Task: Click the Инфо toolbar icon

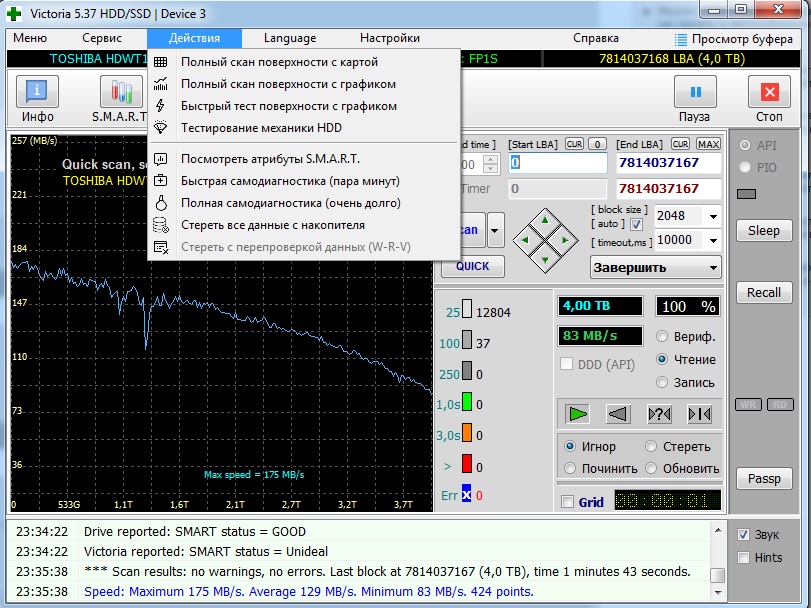Action: pyautogui.click(x=37, y=92)
